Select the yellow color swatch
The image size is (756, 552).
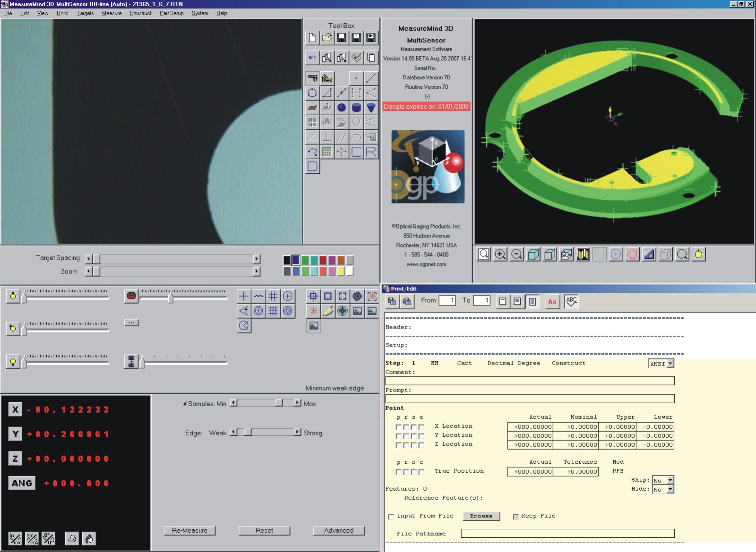click(x=340, y=271)
